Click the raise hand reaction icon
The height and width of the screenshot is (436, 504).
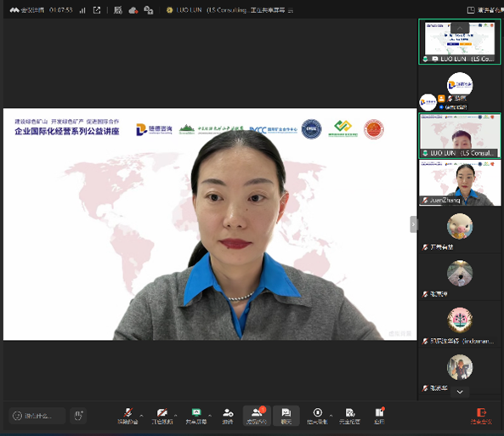pyautogui.click(x=78, y=416)
